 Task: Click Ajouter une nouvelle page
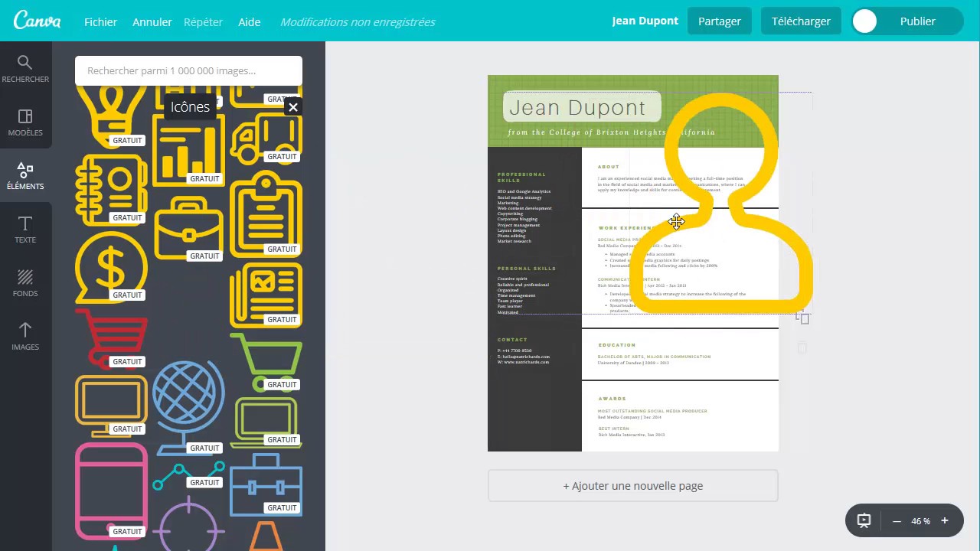click(x=632, y=486)
